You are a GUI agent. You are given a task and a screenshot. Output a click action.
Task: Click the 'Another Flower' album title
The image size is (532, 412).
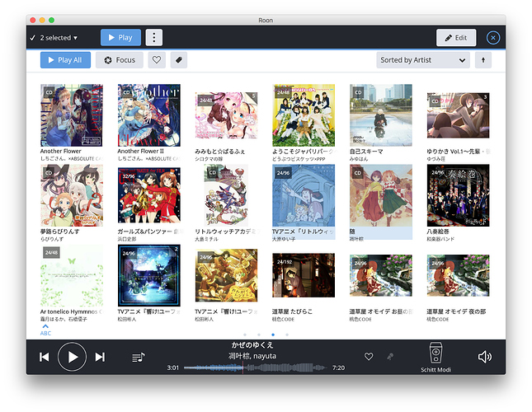(x=61, y=151)
